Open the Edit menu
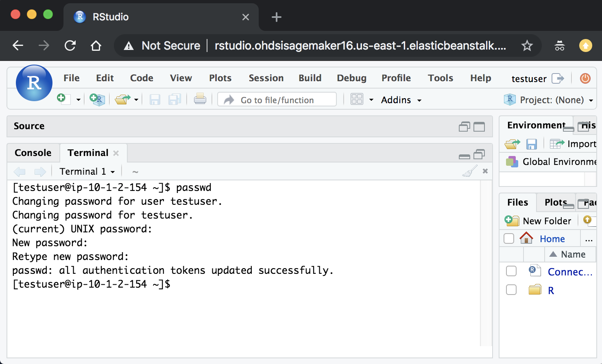The height and width of the screenshot is (364, 602). click(105, 78)
